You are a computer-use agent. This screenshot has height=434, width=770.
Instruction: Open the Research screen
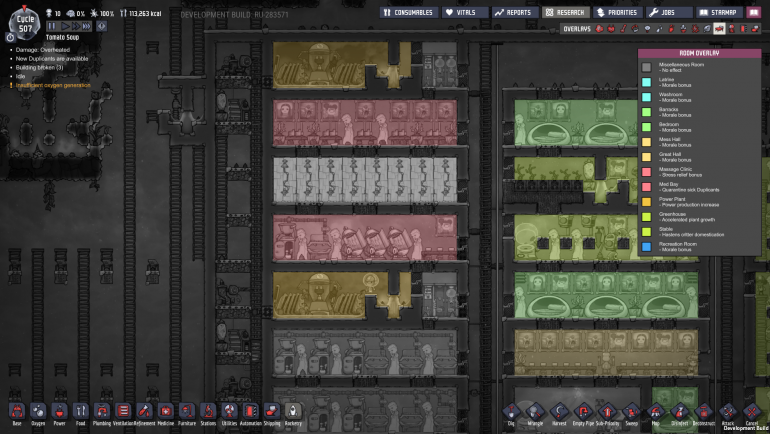pos(566,12)
